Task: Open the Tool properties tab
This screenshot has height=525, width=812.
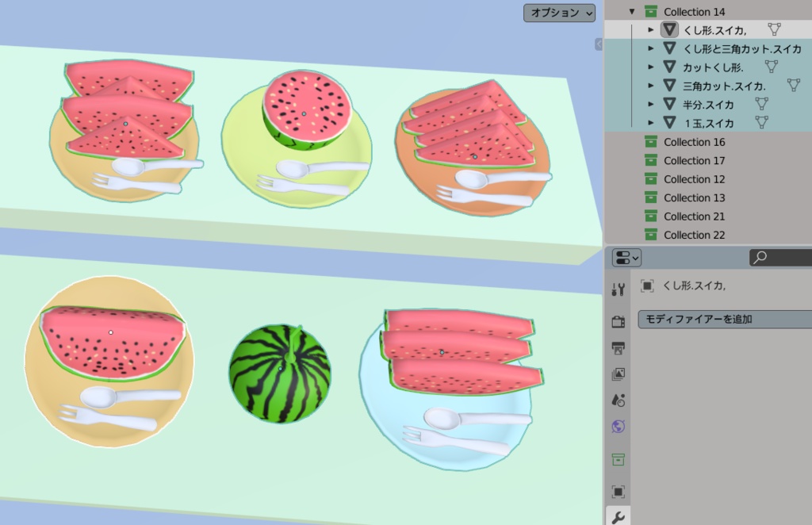Action: click(x=618, y=289)
